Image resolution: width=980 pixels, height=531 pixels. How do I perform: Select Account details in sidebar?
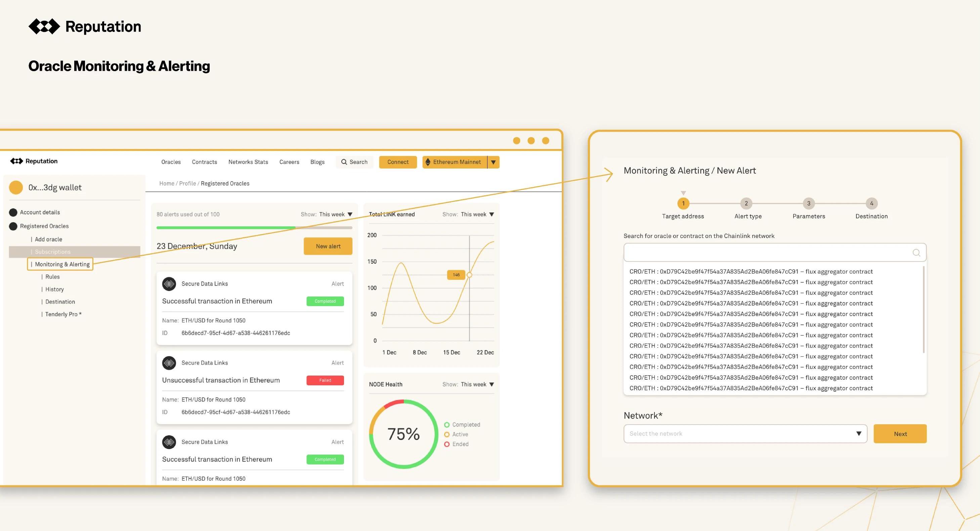tap(40, 212)
